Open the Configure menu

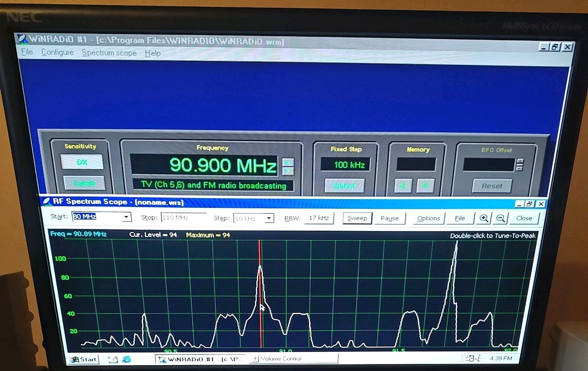pyautogui.click(x=57, y=52)
